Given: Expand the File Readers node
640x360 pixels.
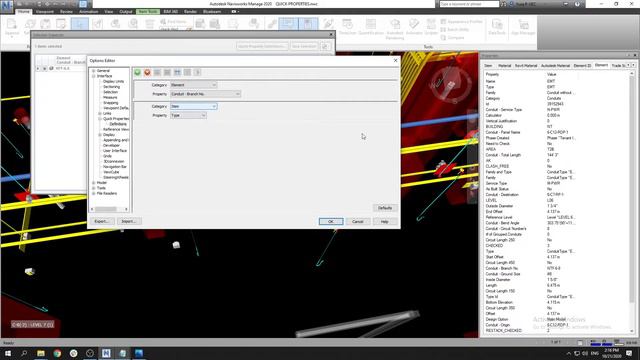Looking at the screenshot, I should click(x=94, y=193).
